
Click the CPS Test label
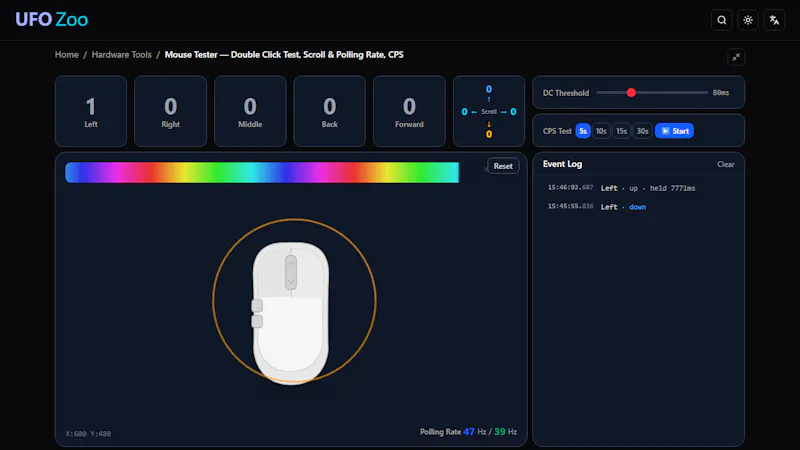coord(557,131)
